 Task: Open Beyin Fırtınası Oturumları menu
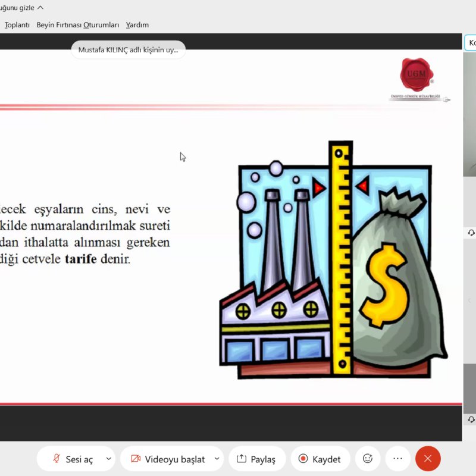coord(78,25)
